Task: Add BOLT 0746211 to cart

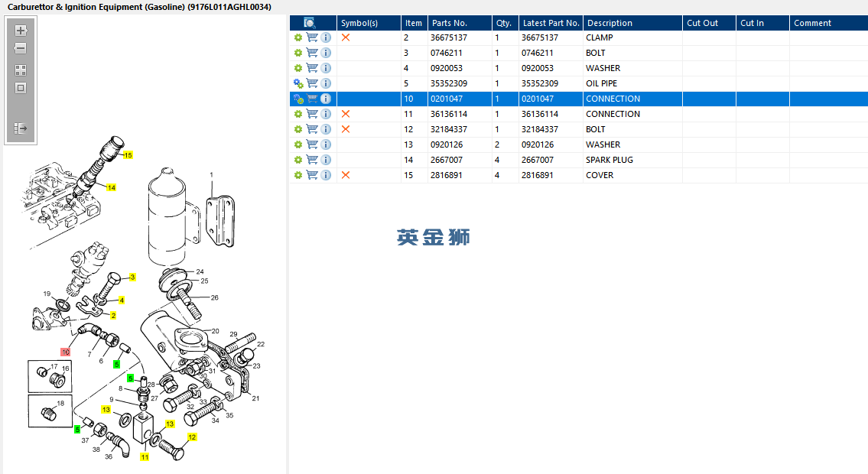Action: [x=312, y=53]
